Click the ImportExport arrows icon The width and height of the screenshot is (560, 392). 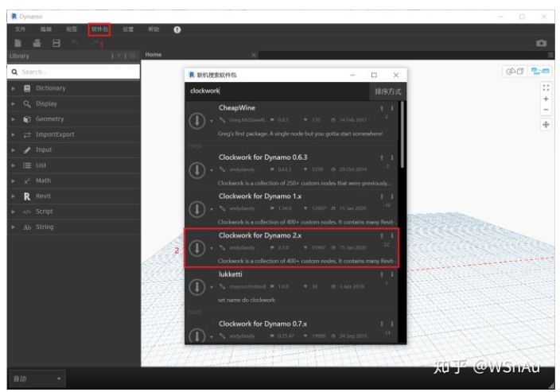tap(27, 135)
